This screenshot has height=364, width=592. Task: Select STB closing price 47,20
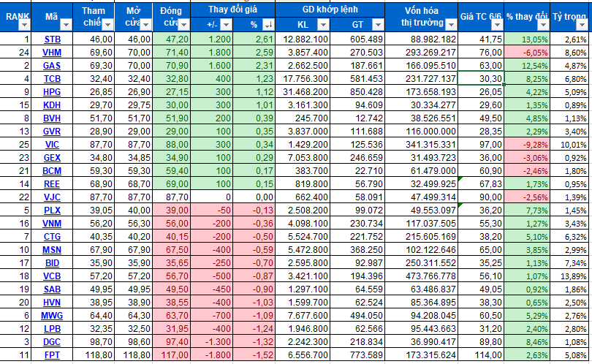(172, 39)
